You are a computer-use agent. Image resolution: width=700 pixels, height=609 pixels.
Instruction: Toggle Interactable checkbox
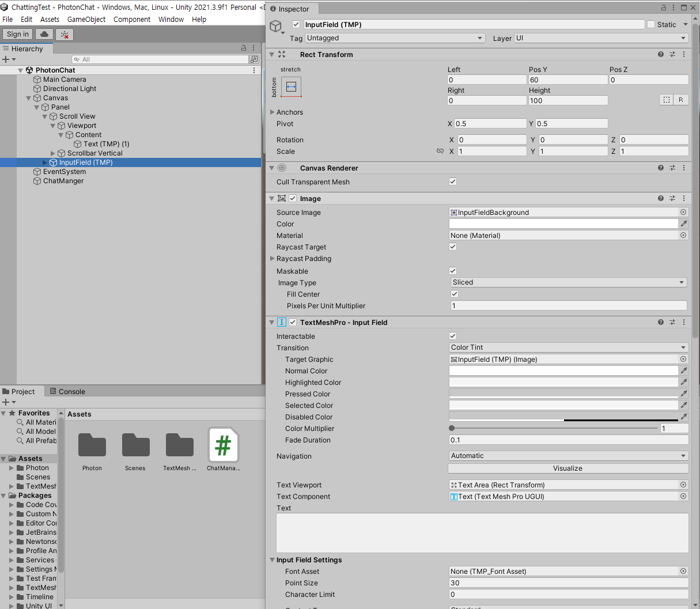pos(453,336)
